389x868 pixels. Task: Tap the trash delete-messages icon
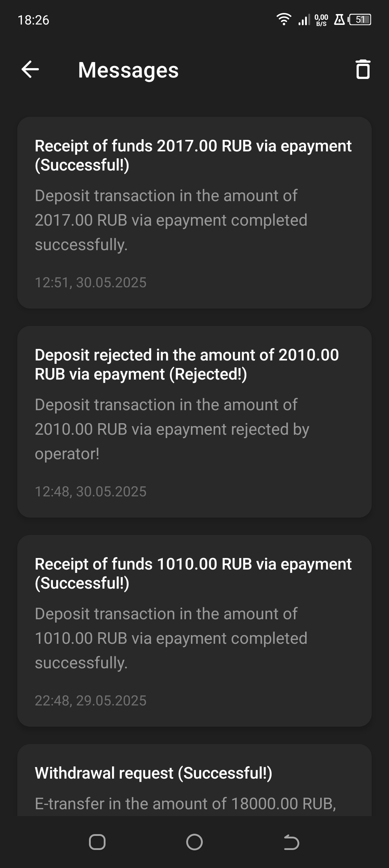[x=363, y=69]
